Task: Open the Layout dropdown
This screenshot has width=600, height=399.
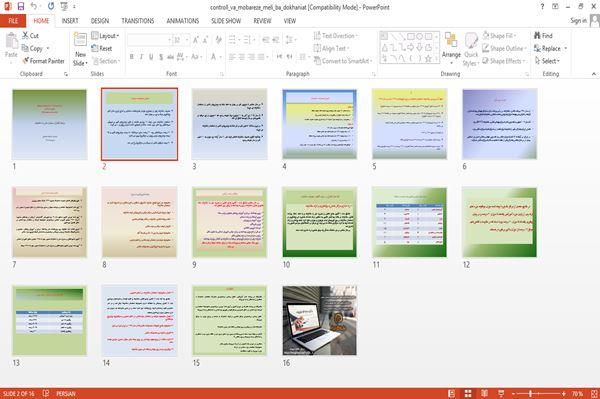Action: tap(105, 36)
